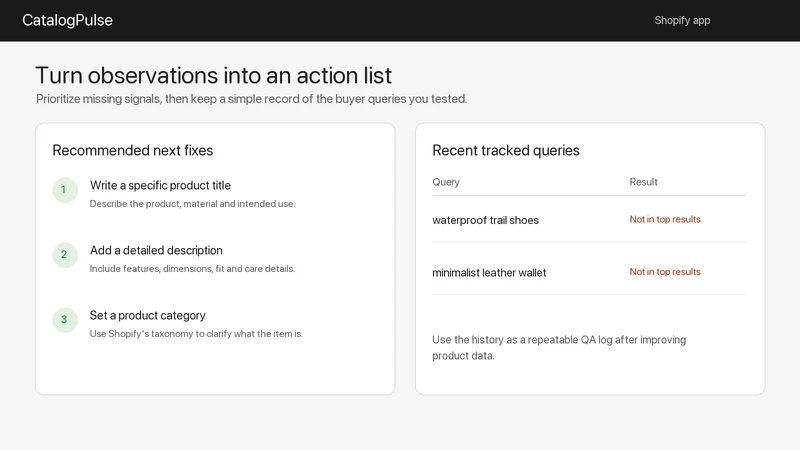Click 'Not in top results' for waterproof trail shoes
This screenshot has width=800, height=450.
pyautogui.click(x=665, y=219)
